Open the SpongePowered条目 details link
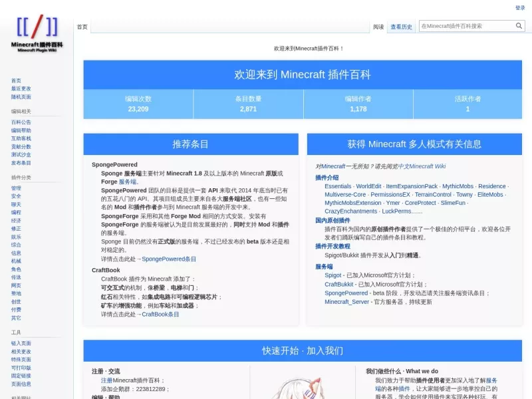 (169, 259)
